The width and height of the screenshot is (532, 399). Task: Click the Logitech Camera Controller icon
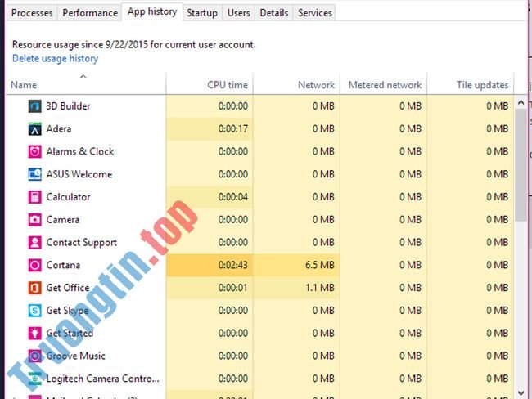click(x=34, y=379)
